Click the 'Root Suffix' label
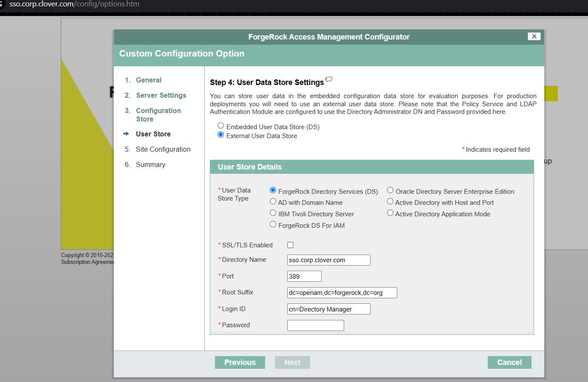 click(236, 292)
